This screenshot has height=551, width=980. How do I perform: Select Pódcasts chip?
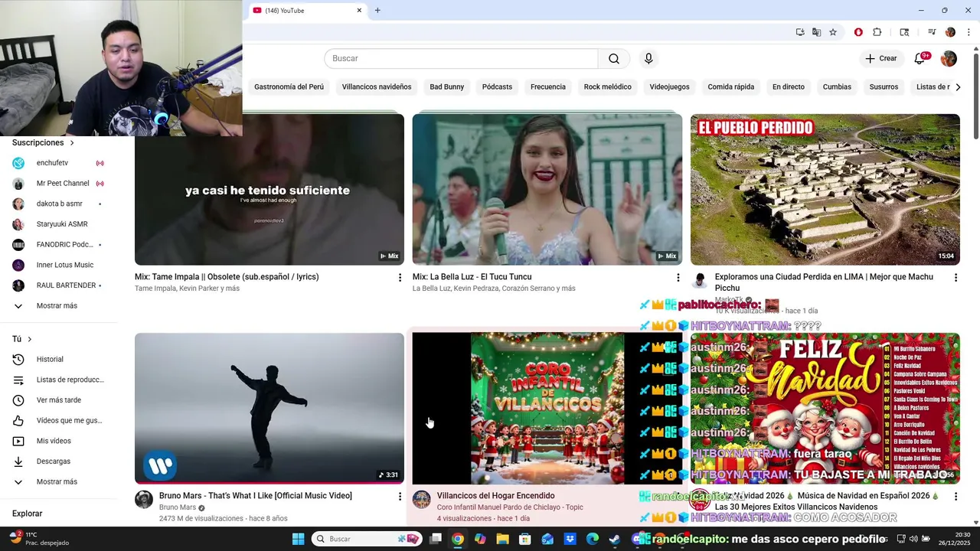tap(497, 87)
